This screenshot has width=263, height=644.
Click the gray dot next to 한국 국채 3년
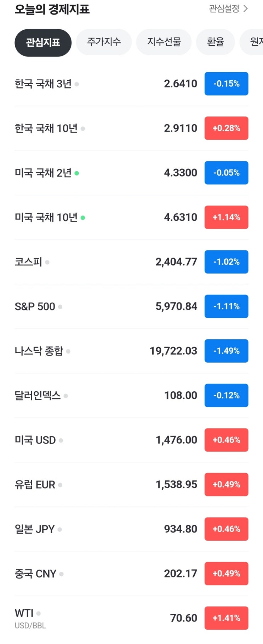tap(77, 84)
